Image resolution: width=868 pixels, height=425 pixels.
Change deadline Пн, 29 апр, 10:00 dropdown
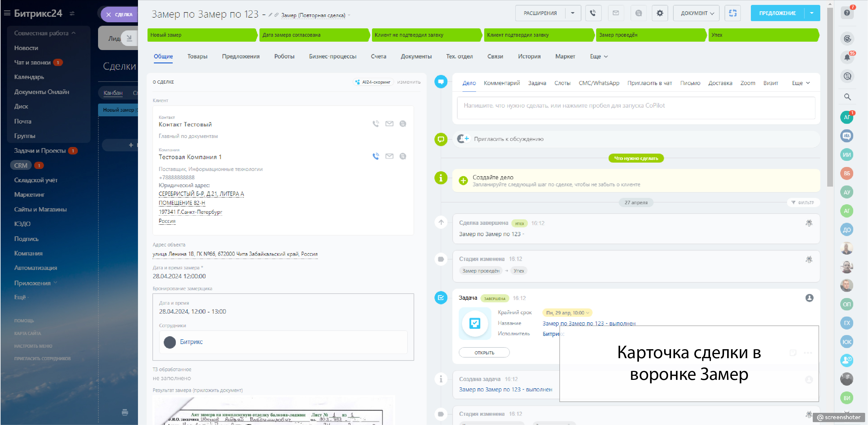pyautogui.click(x=567, y=313)
